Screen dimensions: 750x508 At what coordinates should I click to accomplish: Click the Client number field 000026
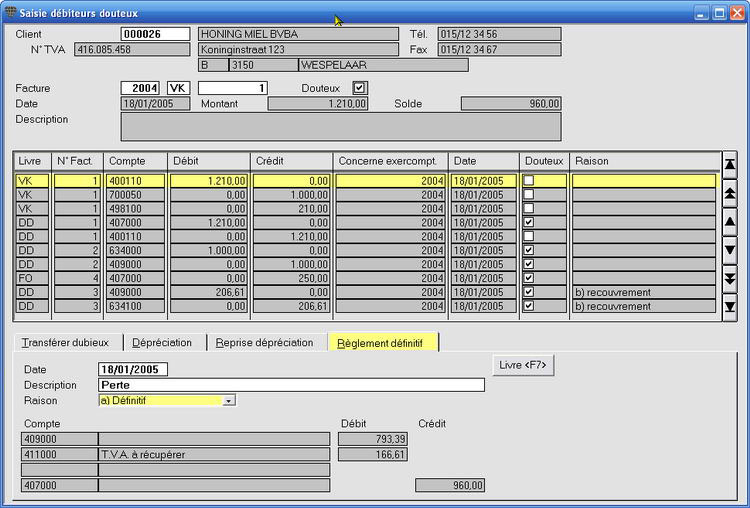pos(155,34)
